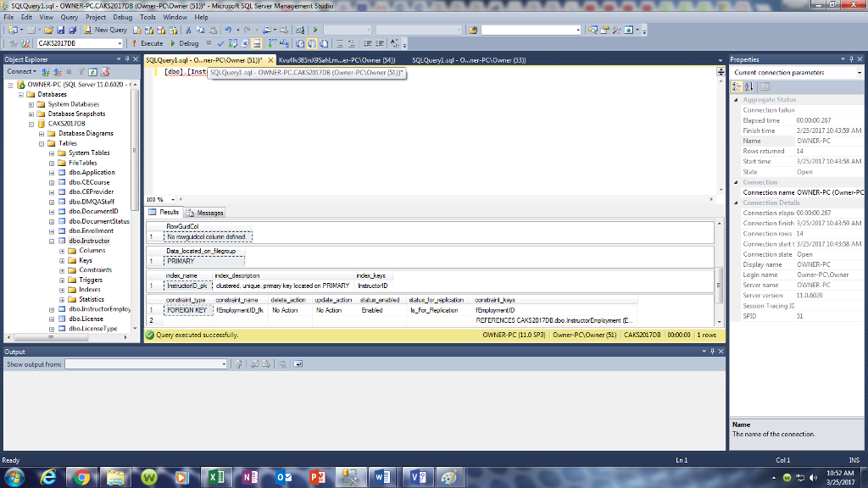The width and height of the screenshot is (868, 488).
Task: Collapse the dbo.Instructor table node
Action: pyautogui.click(x=51, y=241)
